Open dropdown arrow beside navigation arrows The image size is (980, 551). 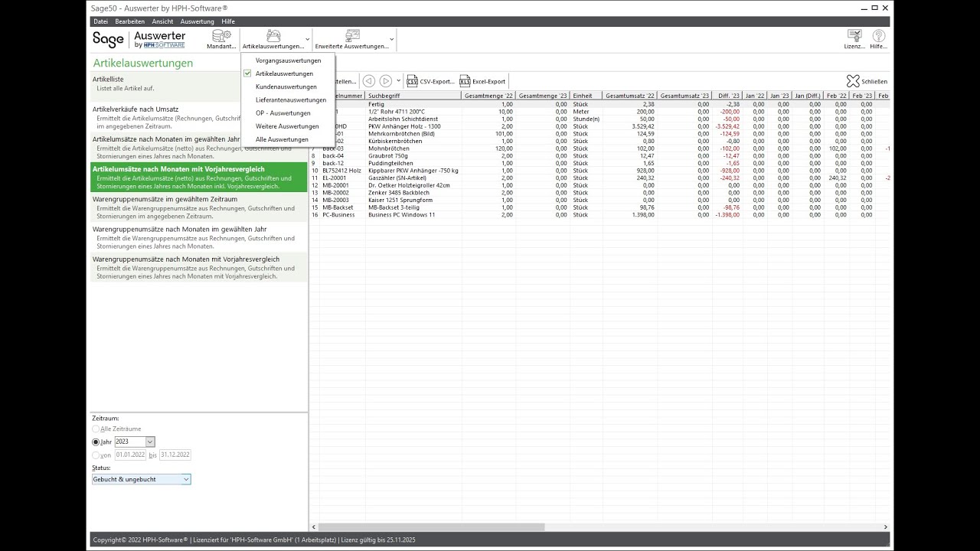399,81
